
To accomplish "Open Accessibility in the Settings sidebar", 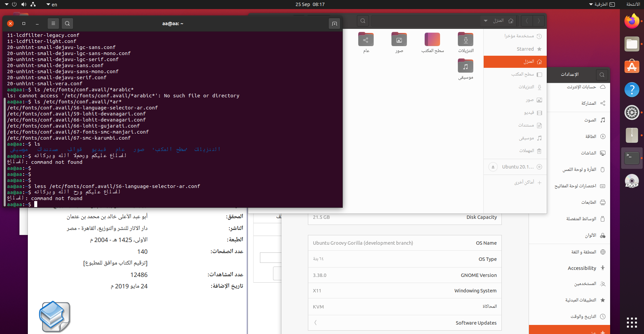I will [582, 268].
